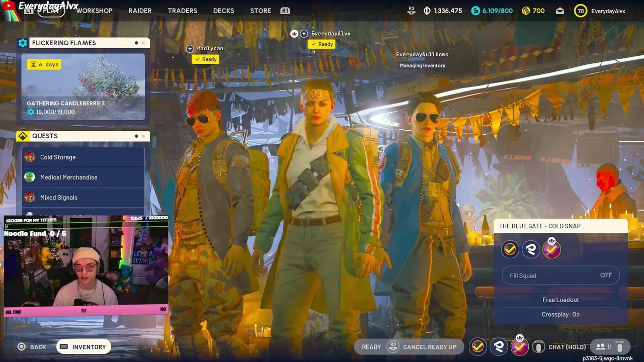Viewport: 644px width, 362px height.
Task: Open the level 70 player badge
Action: (581, 11)
